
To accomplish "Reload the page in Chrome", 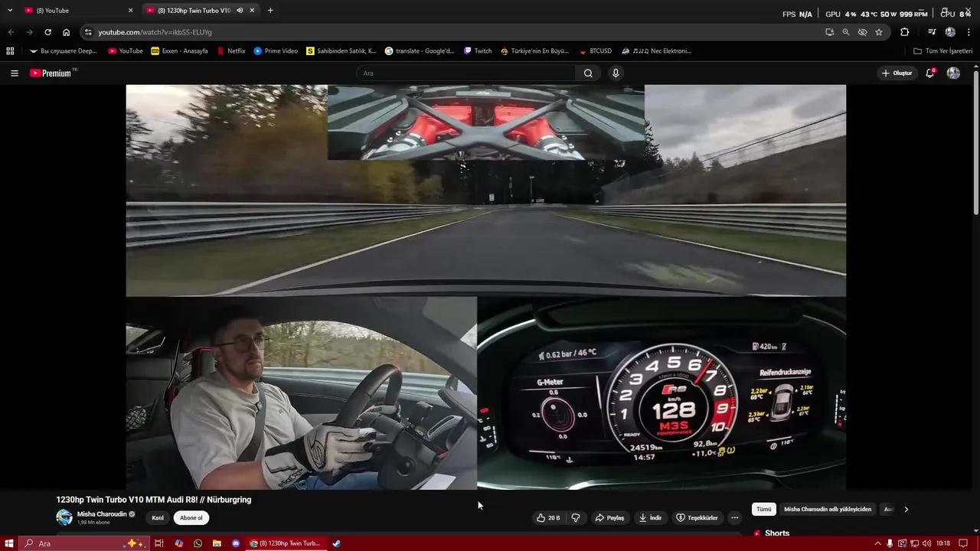I will click(47, 32).
